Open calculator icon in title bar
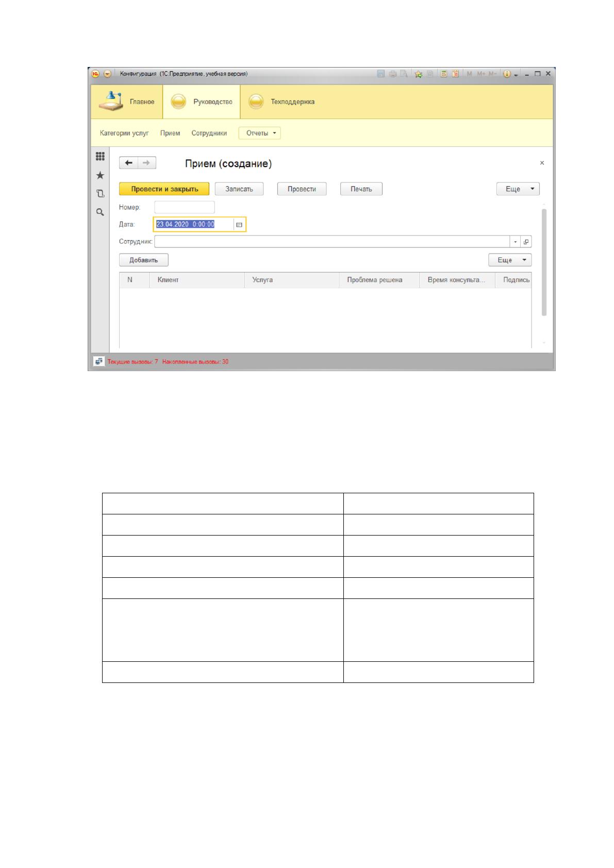 tap(444, 74)
